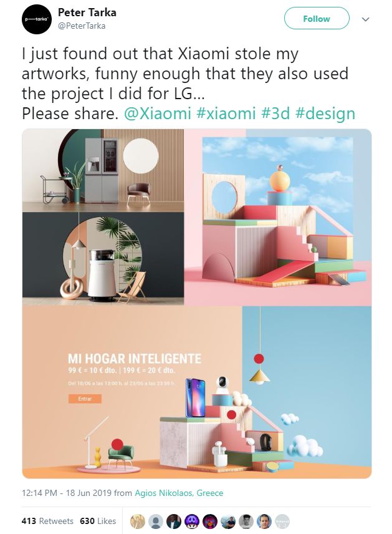Open the Agios Nikolaos, Greece location link

[x=179, y=493]
